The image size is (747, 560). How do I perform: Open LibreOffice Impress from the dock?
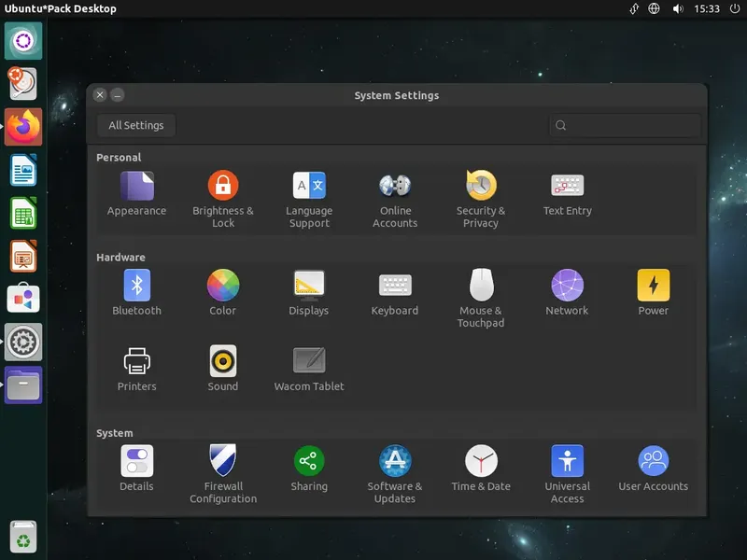tap(23, 256)
